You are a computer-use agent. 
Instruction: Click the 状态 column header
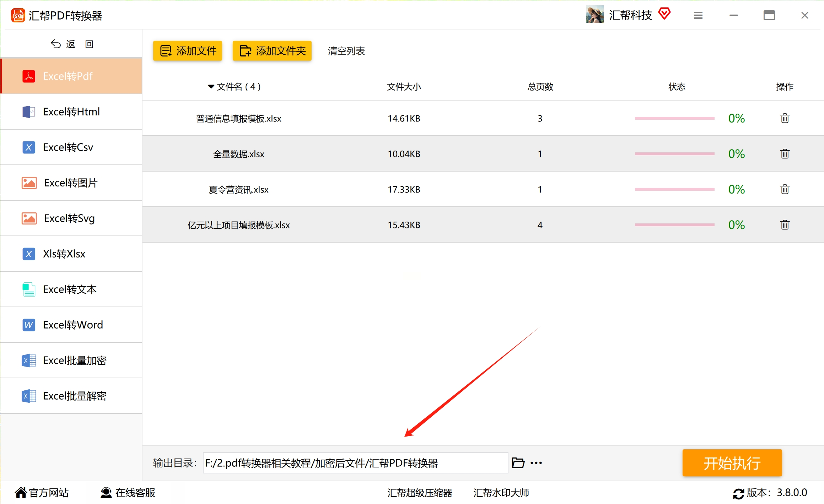[x=677, y=87]
